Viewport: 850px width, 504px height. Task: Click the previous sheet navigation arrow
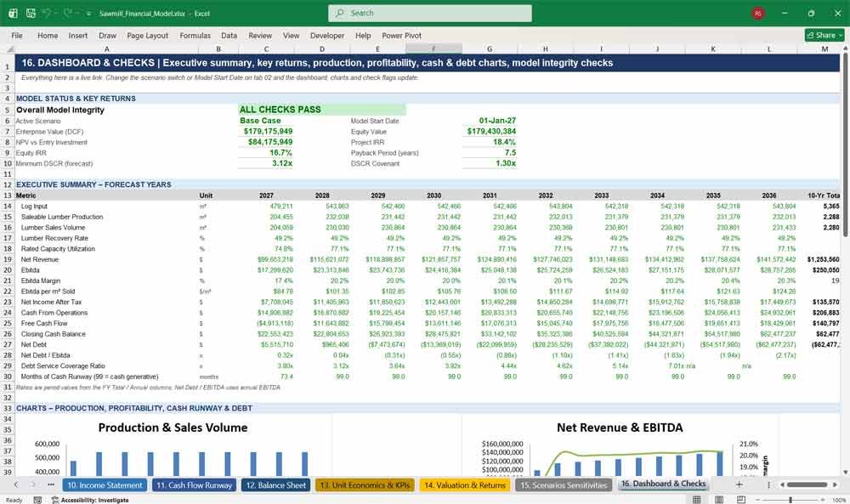(x=16, y=484)
